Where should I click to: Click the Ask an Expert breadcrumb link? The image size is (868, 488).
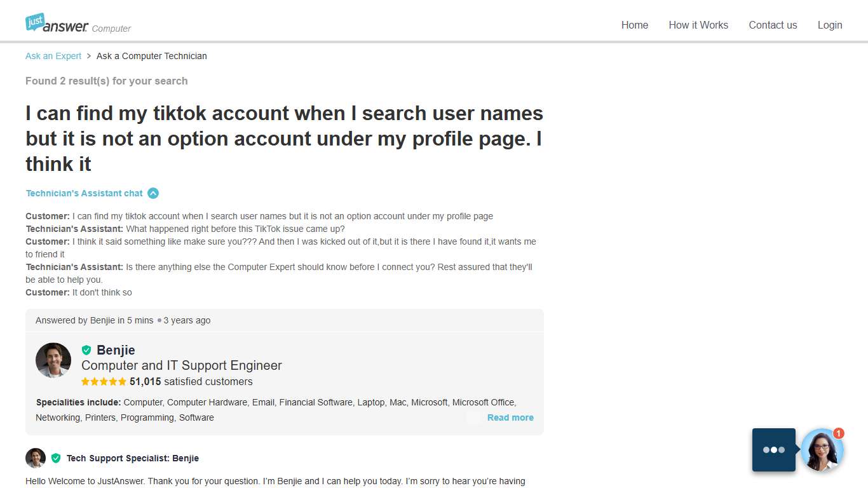pos(53,56)
